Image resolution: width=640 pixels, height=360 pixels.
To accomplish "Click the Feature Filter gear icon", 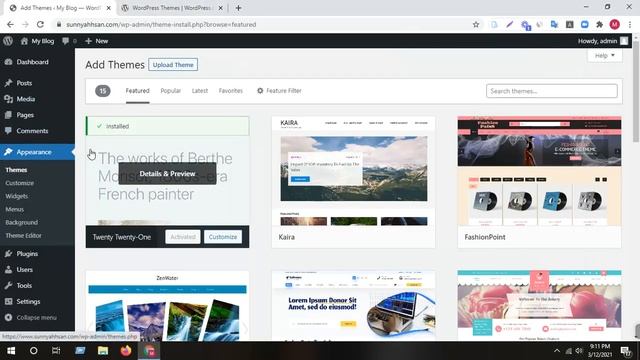I will 260,91.
